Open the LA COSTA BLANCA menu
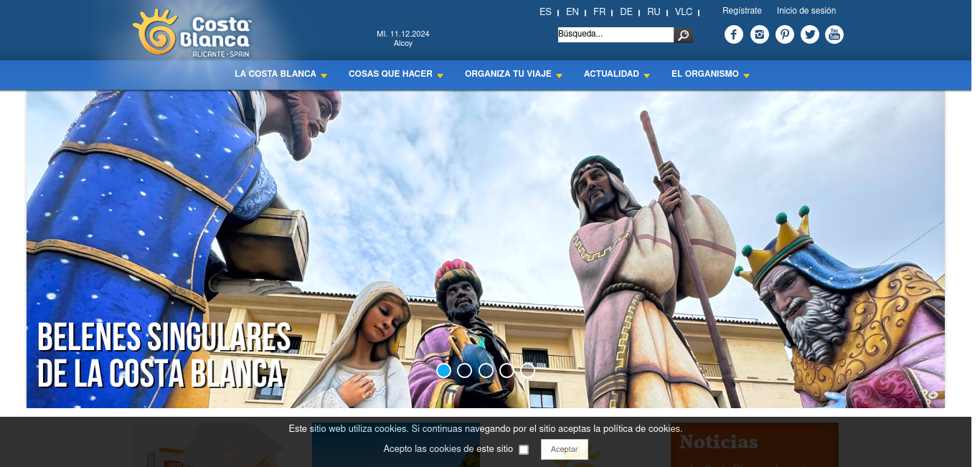This screenshot has height=467, width=980. (x=275, y=74)
